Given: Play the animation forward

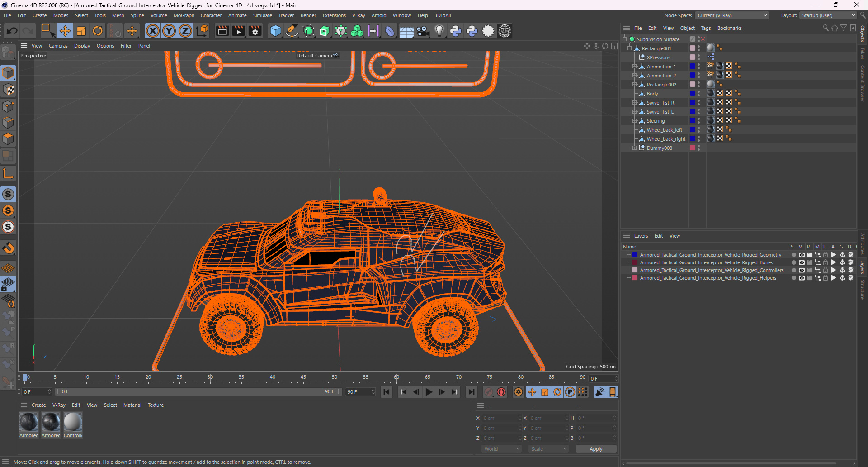Looking at the screenshot, I should [429, 392].
